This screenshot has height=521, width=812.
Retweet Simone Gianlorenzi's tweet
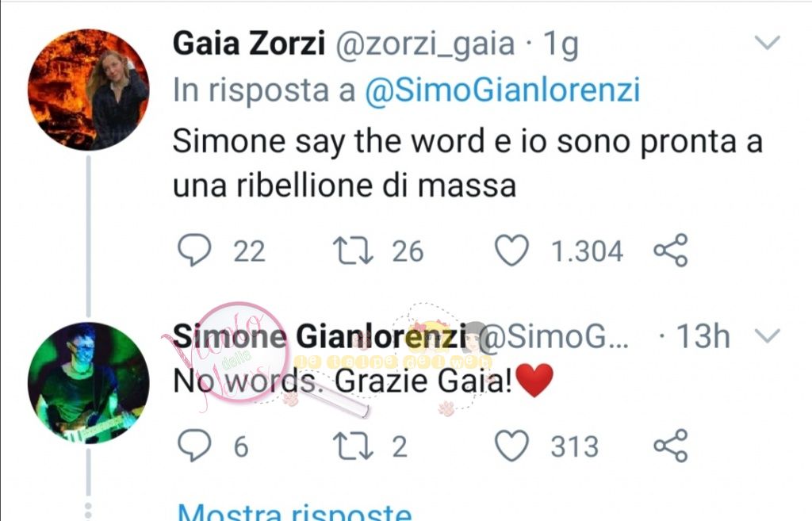353,446
